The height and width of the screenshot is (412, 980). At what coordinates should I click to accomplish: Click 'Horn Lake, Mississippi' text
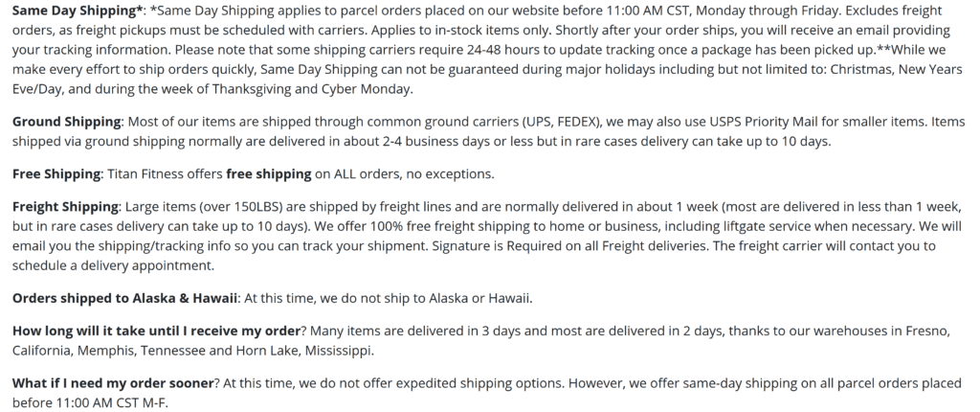[x=303, y=351]
